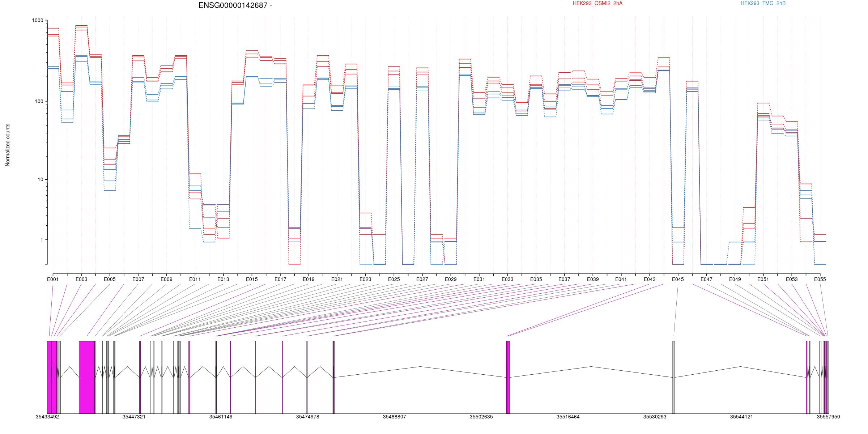Click the ENSG00000142687 gene title

(x=235, y=5)
